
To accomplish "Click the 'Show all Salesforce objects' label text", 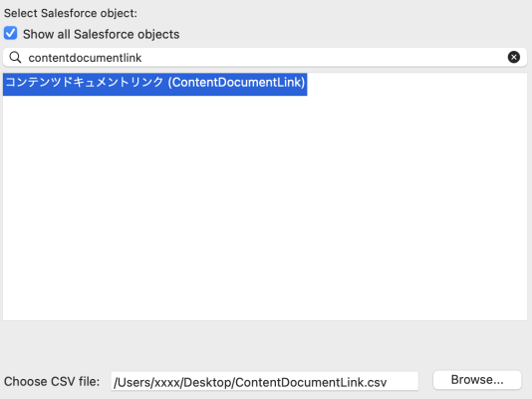I will coord(101,34).
